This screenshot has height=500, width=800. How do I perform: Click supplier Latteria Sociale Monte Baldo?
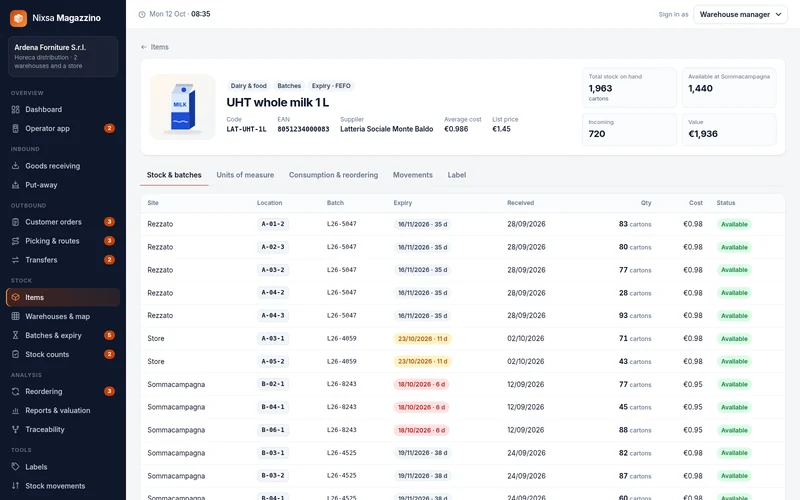click(x=386, y=129)
